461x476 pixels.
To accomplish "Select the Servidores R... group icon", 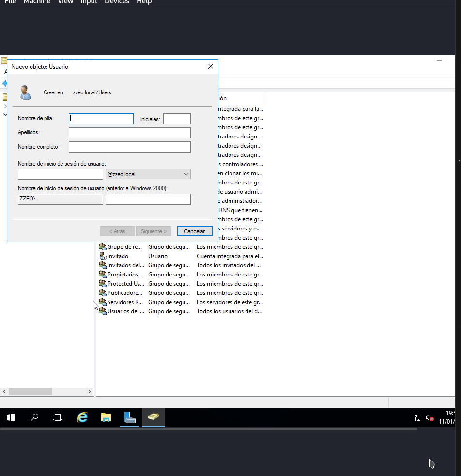I will click(103, 302).
